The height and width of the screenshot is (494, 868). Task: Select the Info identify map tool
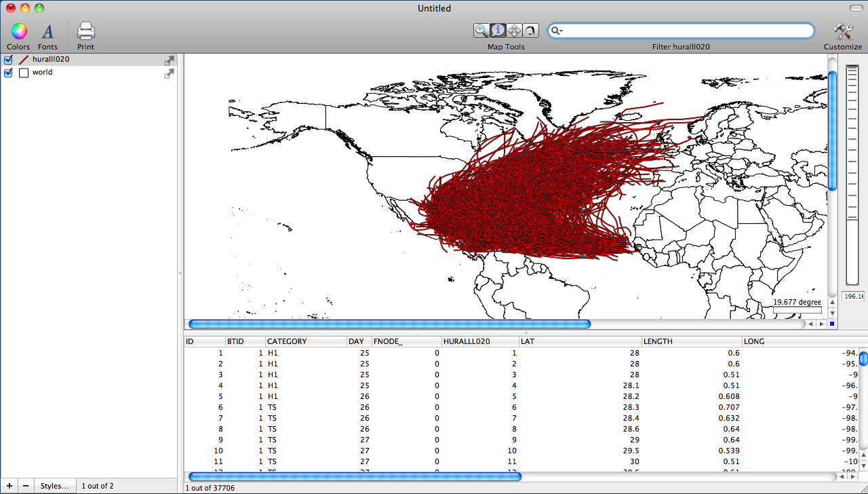coord(498,31)
